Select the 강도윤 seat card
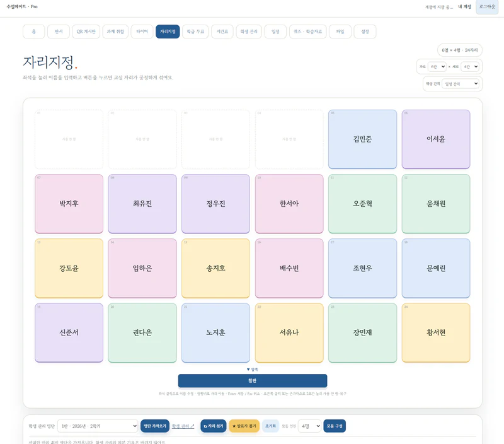 pos(69,268)
